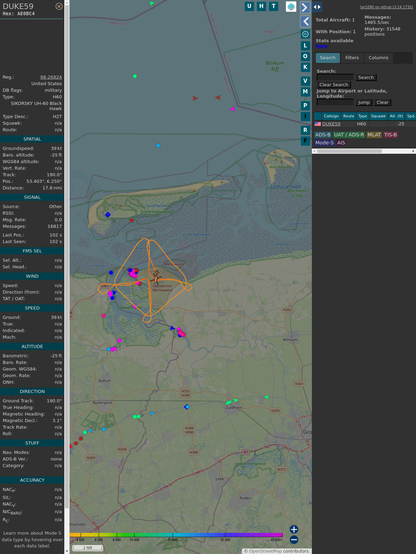Click the T map toggle button

pyautogui.click(x=273, y=6)
